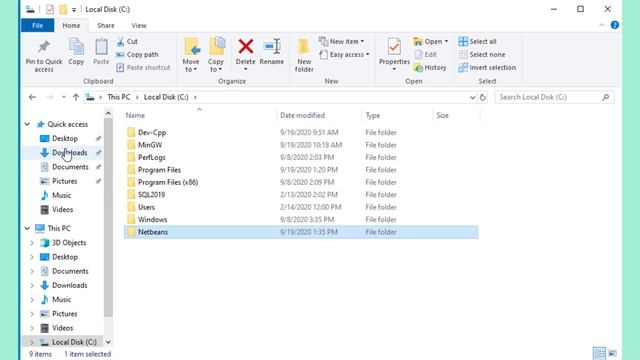Image resolution: width=640 pixels, height=360 pixels.
Task: Open the File tab
Action: click(x=38, y=25)
